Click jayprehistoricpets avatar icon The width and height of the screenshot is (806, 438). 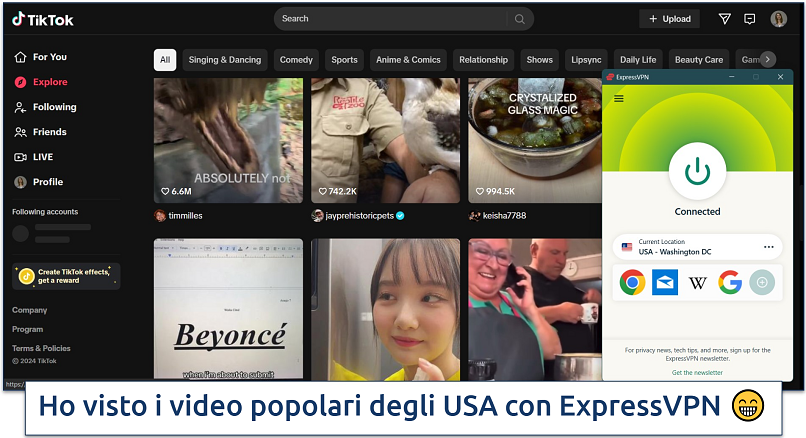pyautogui.click(x=317, y=215)
